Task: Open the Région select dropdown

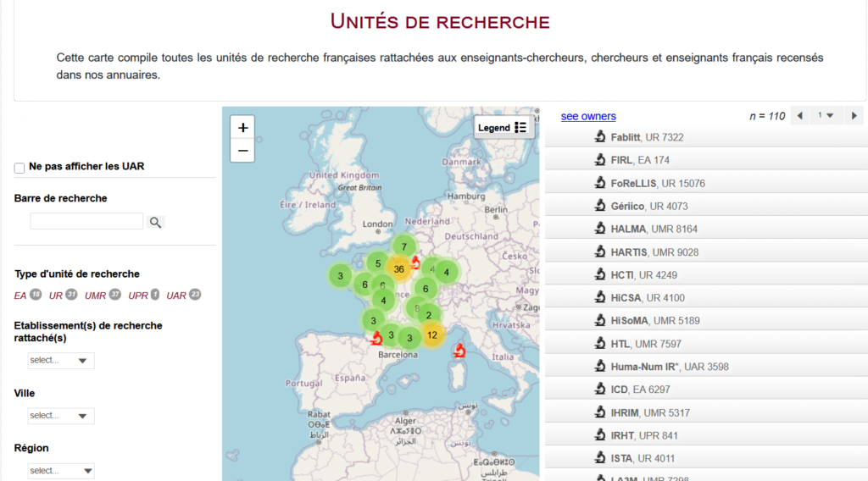Action: coord(61,471)
